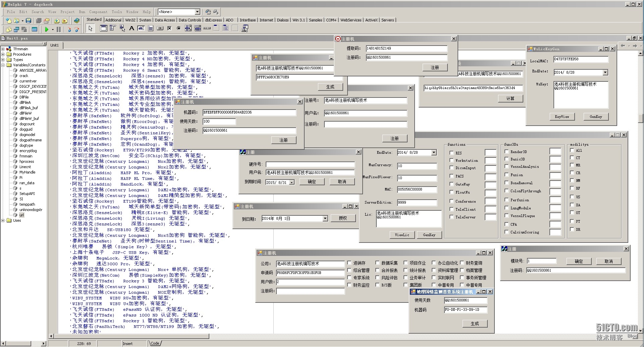Click the View Unit toolbar icon
Screen dimensions: 644x347
pyautogui.click(x=9, y=29)
